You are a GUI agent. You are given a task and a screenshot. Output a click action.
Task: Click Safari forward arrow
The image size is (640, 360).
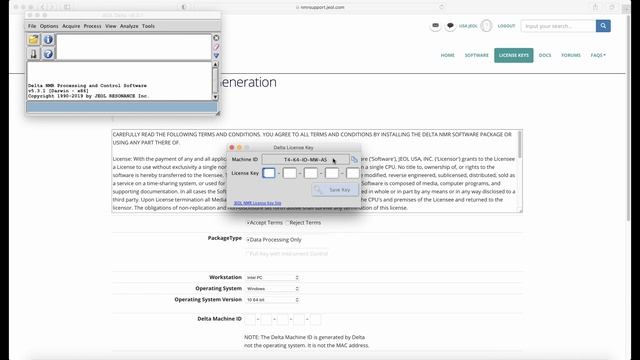tap(51, 7)
